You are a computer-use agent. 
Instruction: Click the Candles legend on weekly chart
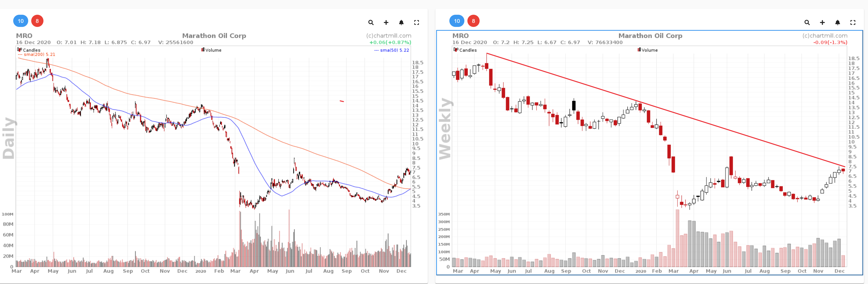point(465,50)
